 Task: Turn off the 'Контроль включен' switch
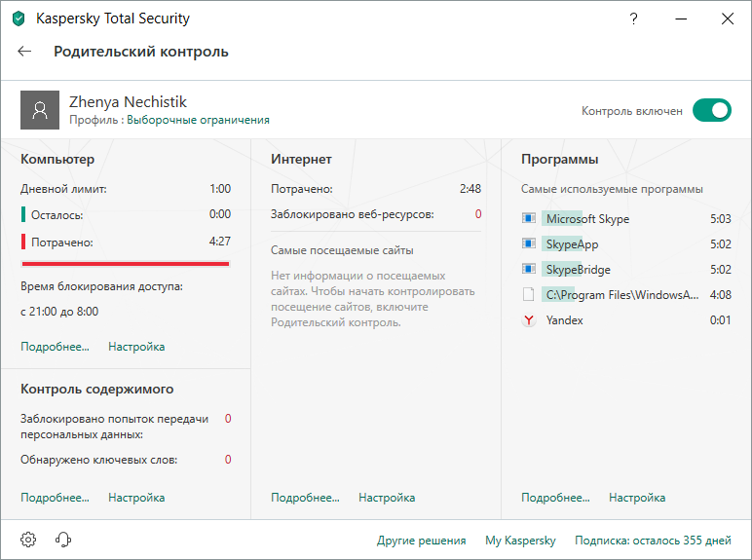tap(711, 111)
